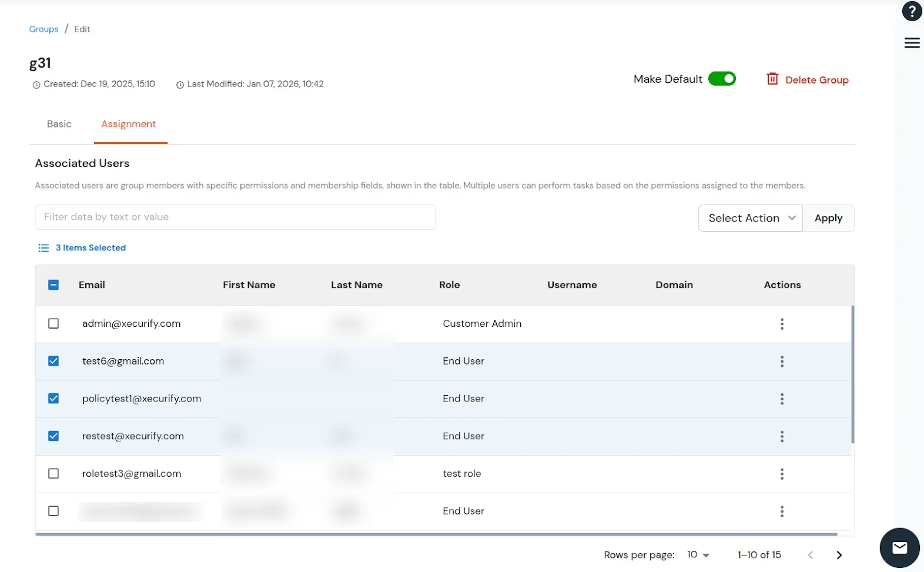This screenshot has height=572, width=924.
Task: Click the First Name column header
Action: point(249,285)
